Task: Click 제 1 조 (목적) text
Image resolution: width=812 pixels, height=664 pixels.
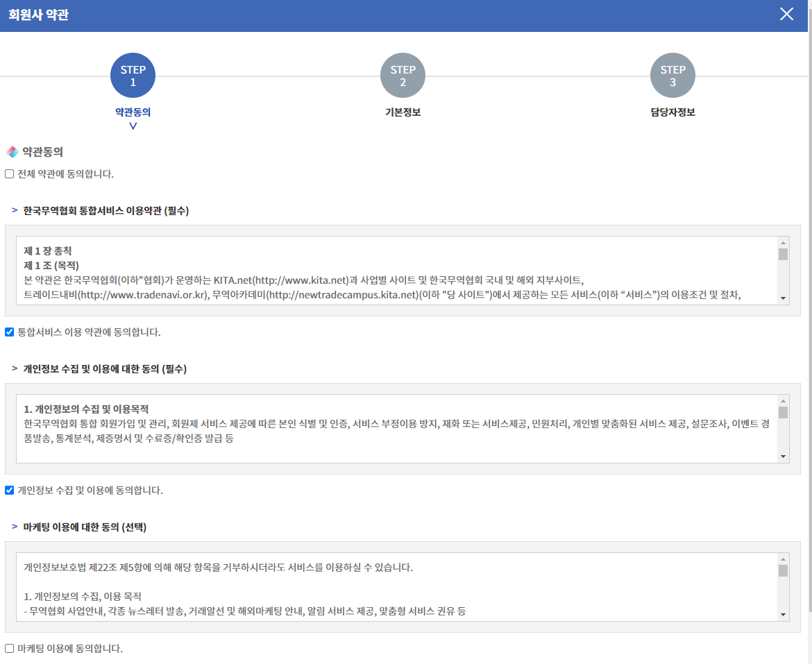Action: coord(51,266)
